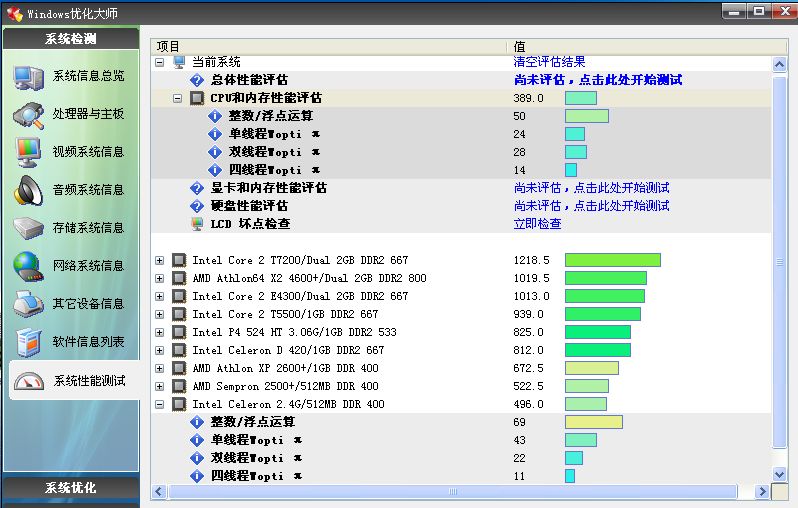Click 尚未评估 link for 硬盘性能评估
Image resolution: width=798 pixels, height=508 pixels.
tap(591, 206)
